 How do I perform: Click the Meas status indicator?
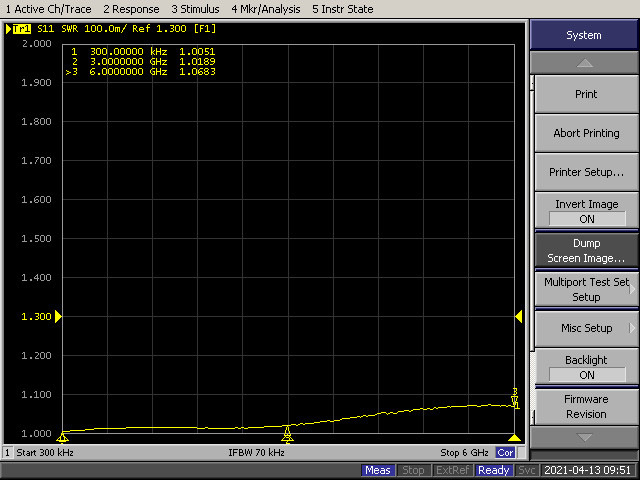[x=378, y=470]
